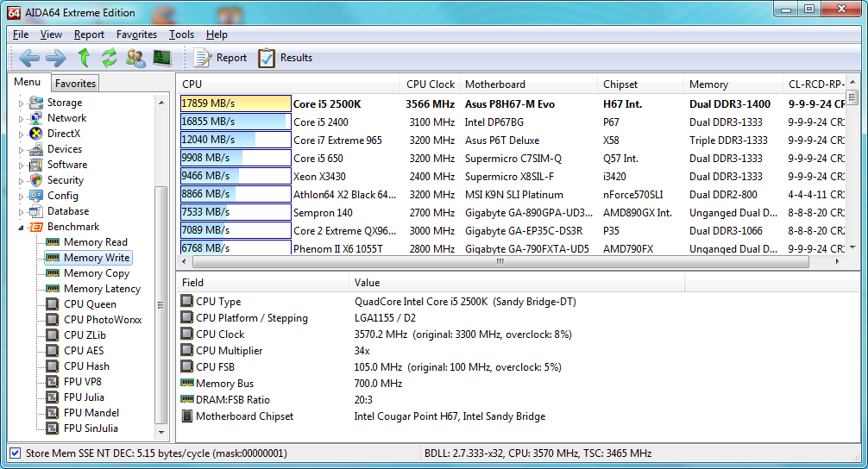The width and height of the screenshot is (868, 469).
Task: Open the File menu
Action: tap(21, 34)
